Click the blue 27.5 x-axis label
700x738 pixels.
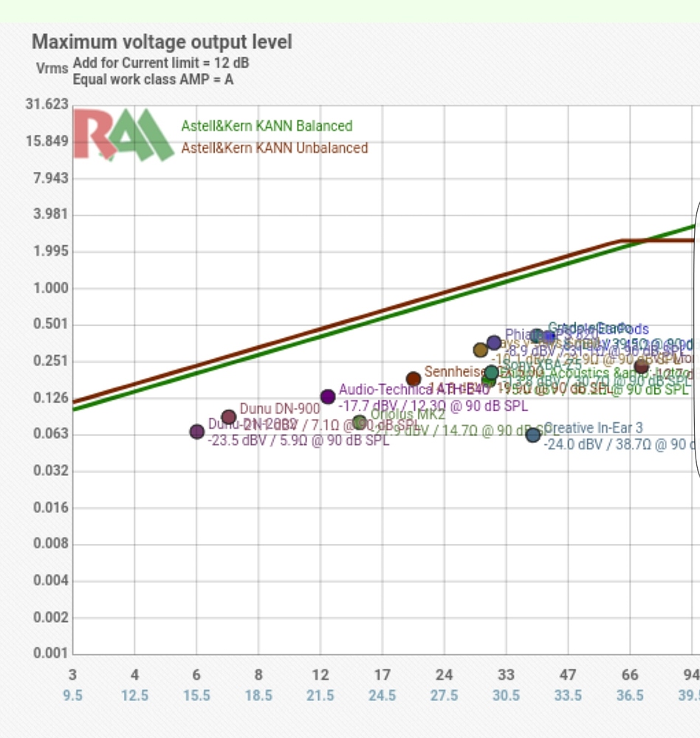point(445,696)
